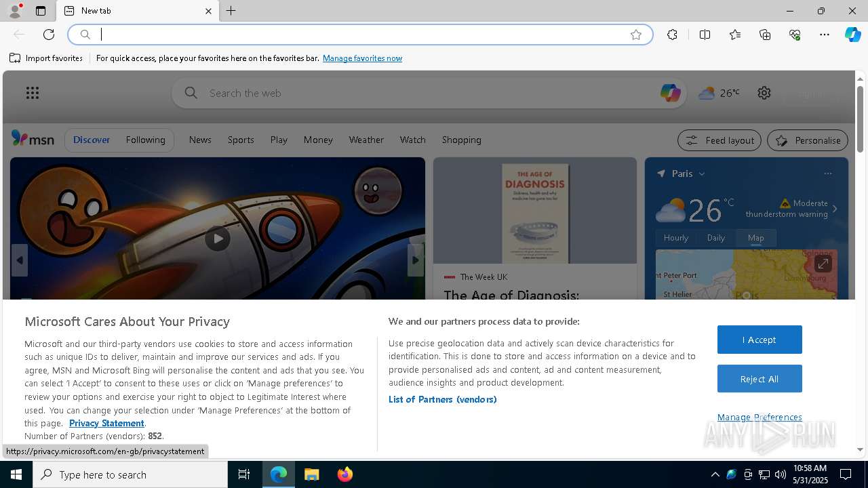Open Manage favorites now link

[x=362, y=58]
